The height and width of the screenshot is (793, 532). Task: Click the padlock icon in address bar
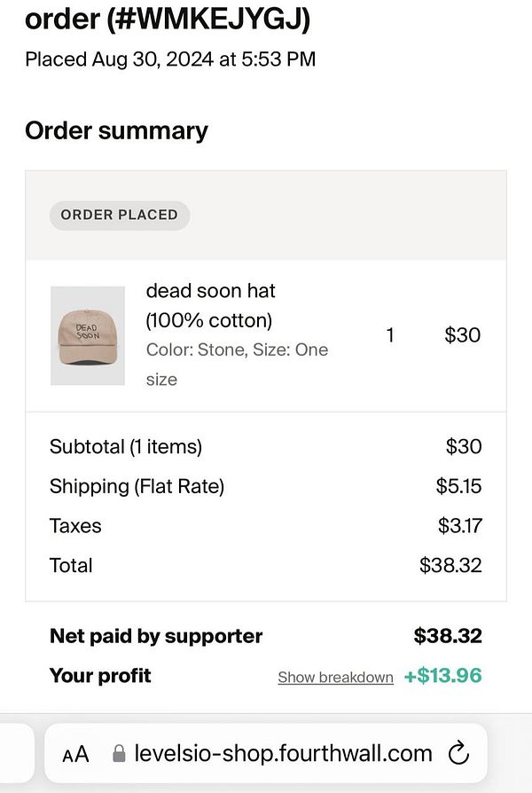120,755
